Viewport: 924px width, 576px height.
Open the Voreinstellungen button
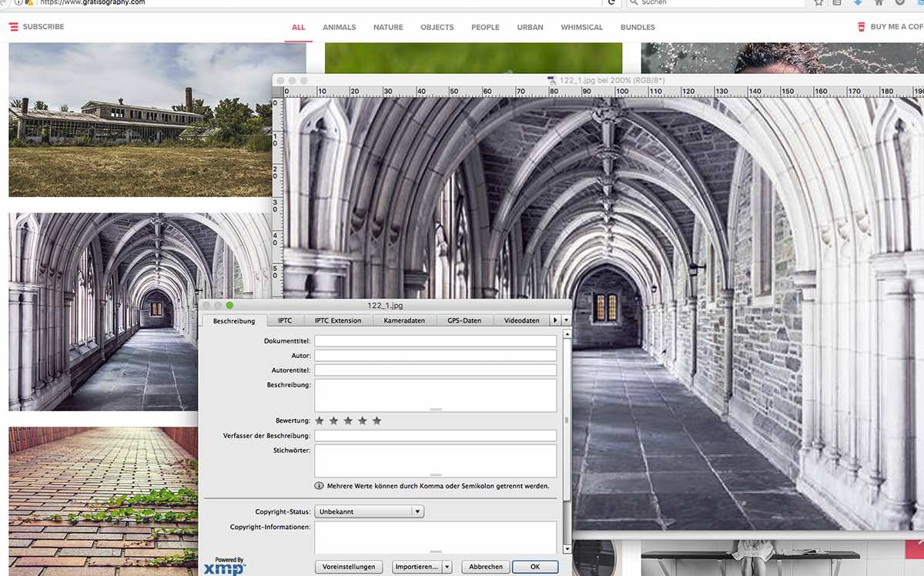pyautogui.click(x=349, y=567)
